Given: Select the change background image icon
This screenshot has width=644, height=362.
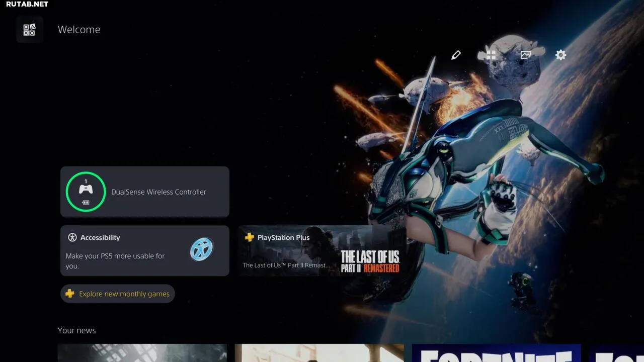Looking at the screenshot, I should point(526,55).
